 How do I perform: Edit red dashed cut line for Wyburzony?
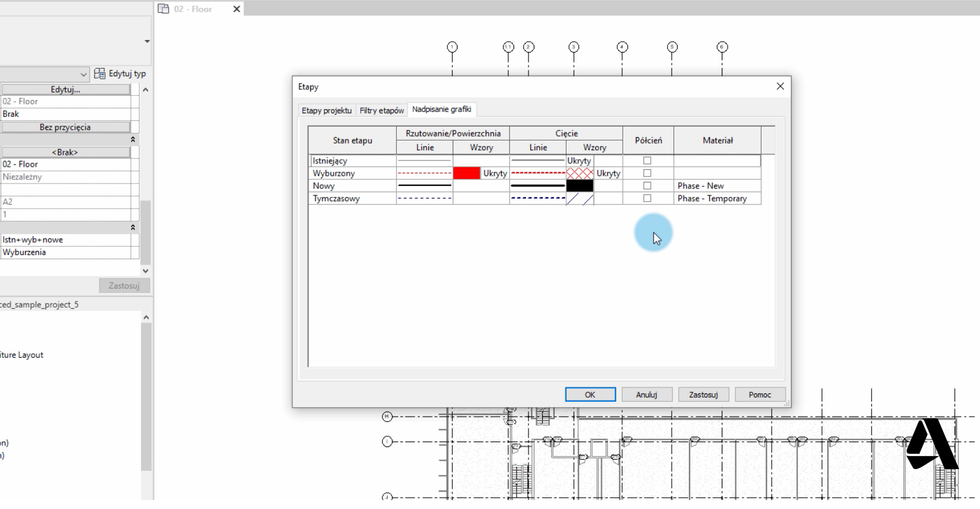point(538,173)
